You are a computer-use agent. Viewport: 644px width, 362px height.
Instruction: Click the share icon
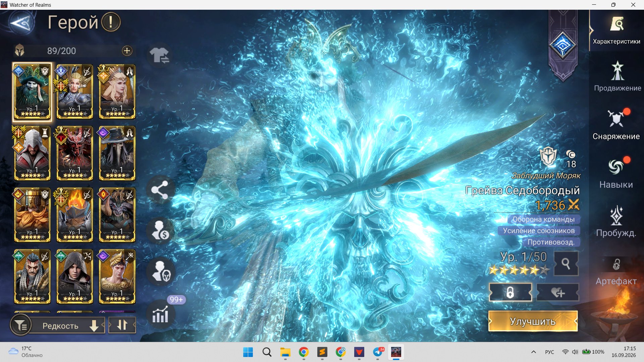pos(160,190)
